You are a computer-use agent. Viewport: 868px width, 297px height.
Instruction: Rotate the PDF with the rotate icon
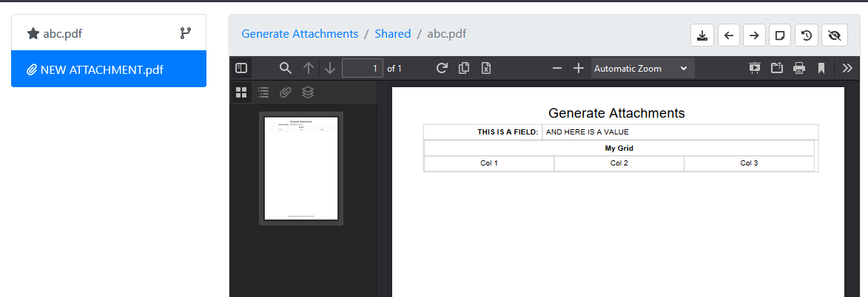(x=442, y=68)
